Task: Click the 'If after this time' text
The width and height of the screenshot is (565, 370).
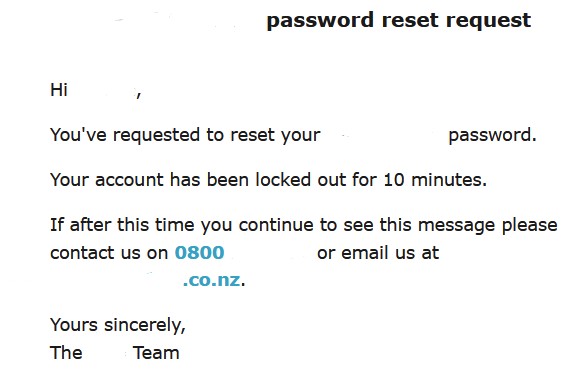Action: coord(123,225)
